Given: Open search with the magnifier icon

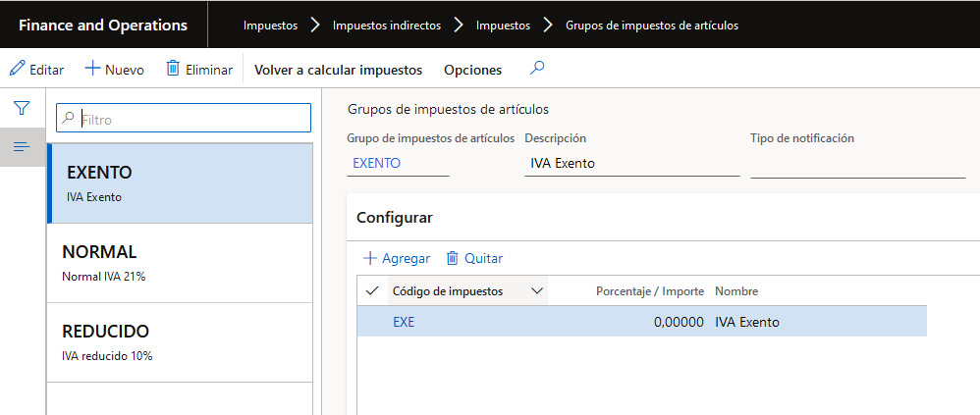Looking at the screenshot, I should [536, 69].
